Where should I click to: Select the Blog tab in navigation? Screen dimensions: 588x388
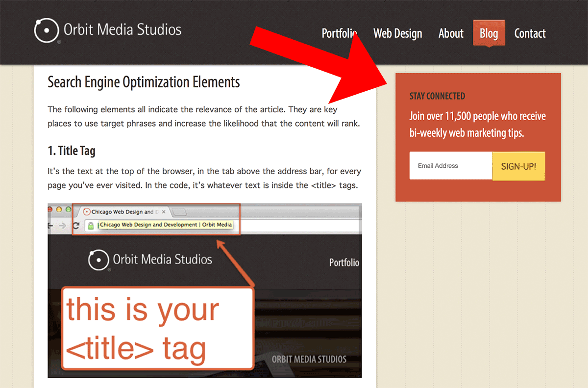pos(489,33)
